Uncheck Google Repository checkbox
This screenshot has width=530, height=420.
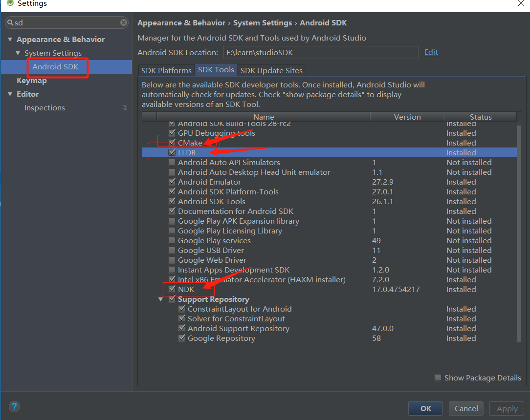point(182,338)
